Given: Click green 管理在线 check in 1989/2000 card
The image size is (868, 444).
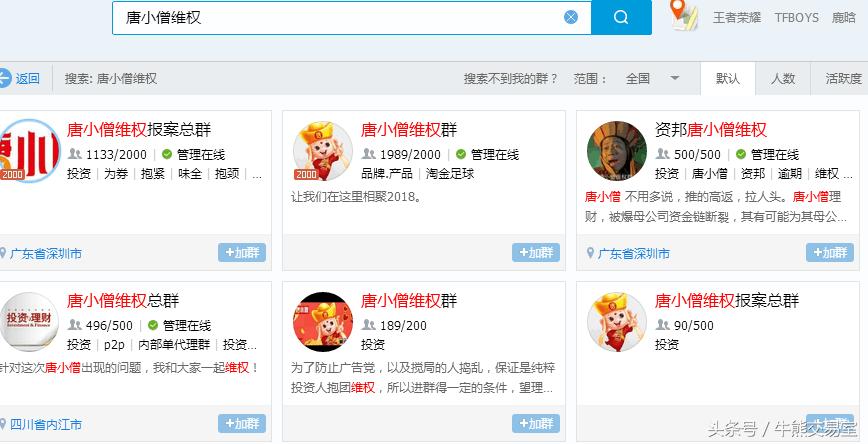Looking at the screenshot, I should pos(461,154).
